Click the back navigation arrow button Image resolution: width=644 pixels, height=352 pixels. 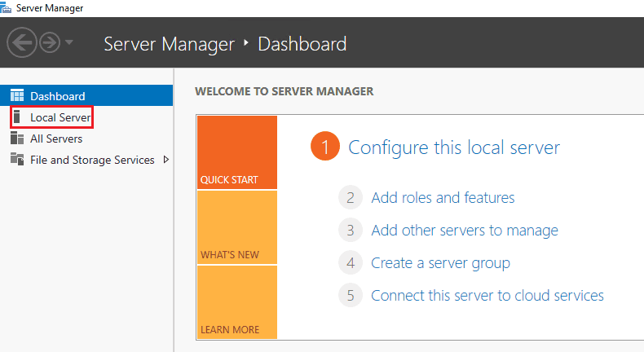(22, 43)
